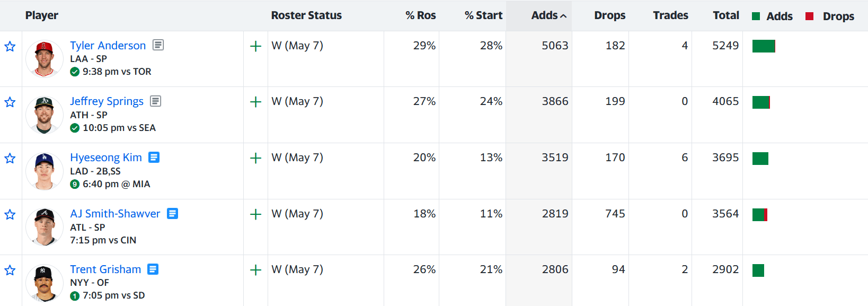The image size is (868, 306).
Task: Click Tyler Anderson's adds/drops bar
Action: (764, 46)
